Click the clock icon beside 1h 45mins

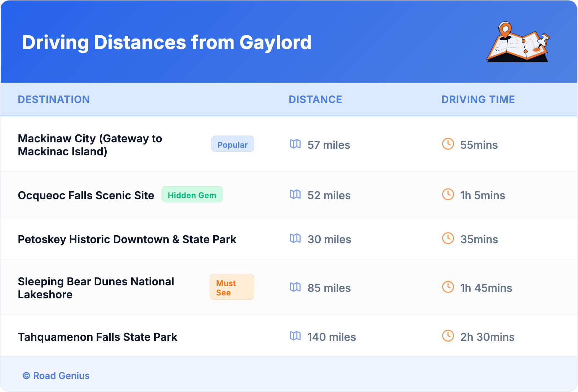pyautogui.click(x=448, y=287)
